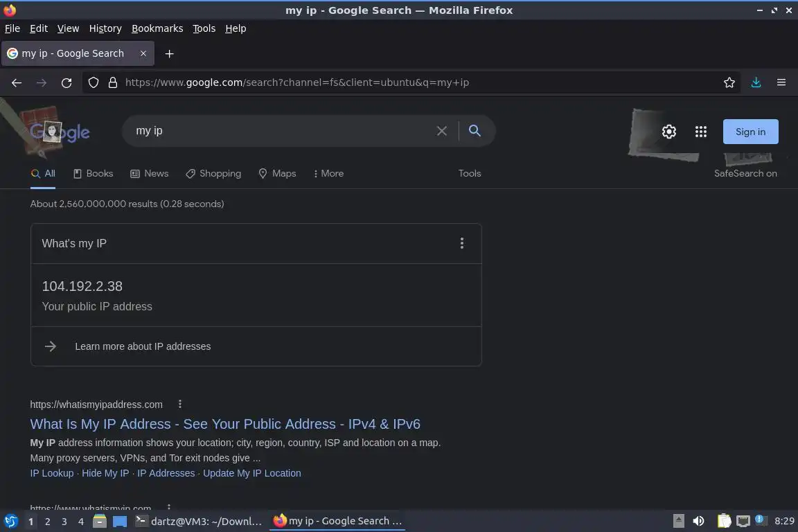The width and height of the screenshot is (798, 532).
Task: Open the File menu
Action: (x=12, y=28)
